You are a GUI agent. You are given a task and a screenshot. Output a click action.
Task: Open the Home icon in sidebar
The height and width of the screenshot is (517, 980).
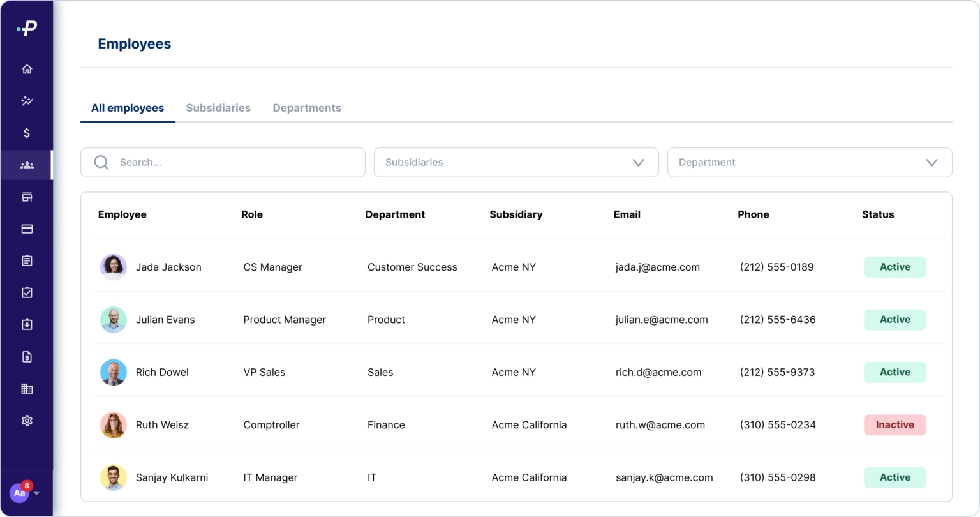(x=27, y=69)
